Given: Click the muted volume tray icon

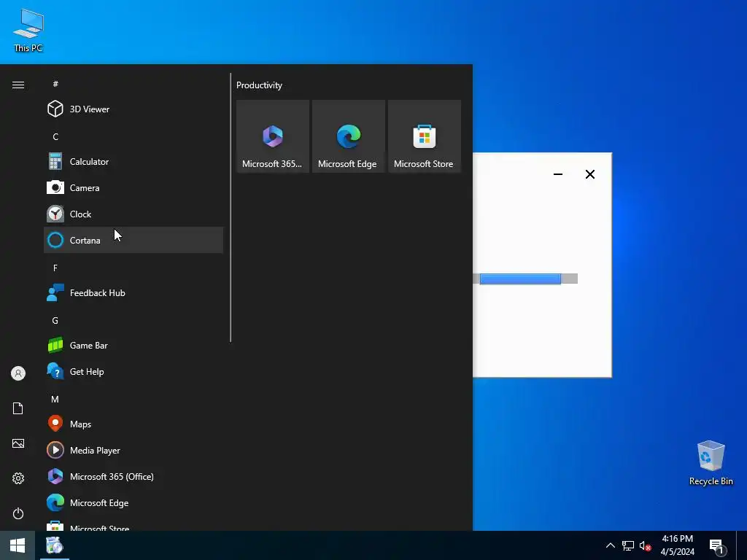Looking at the screenshot, I should pos(645,545).
